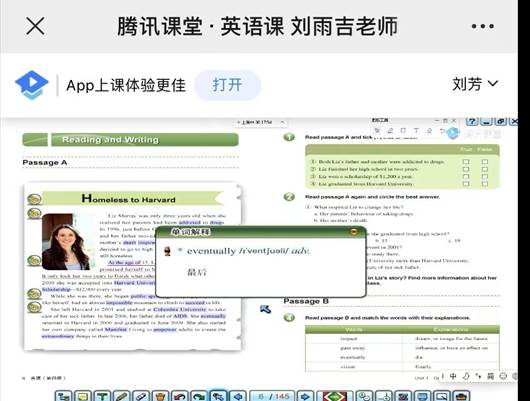Expand the 刘芳 user dropdown
The height and width of the screenshot is (401, 530).
point(475,84)
